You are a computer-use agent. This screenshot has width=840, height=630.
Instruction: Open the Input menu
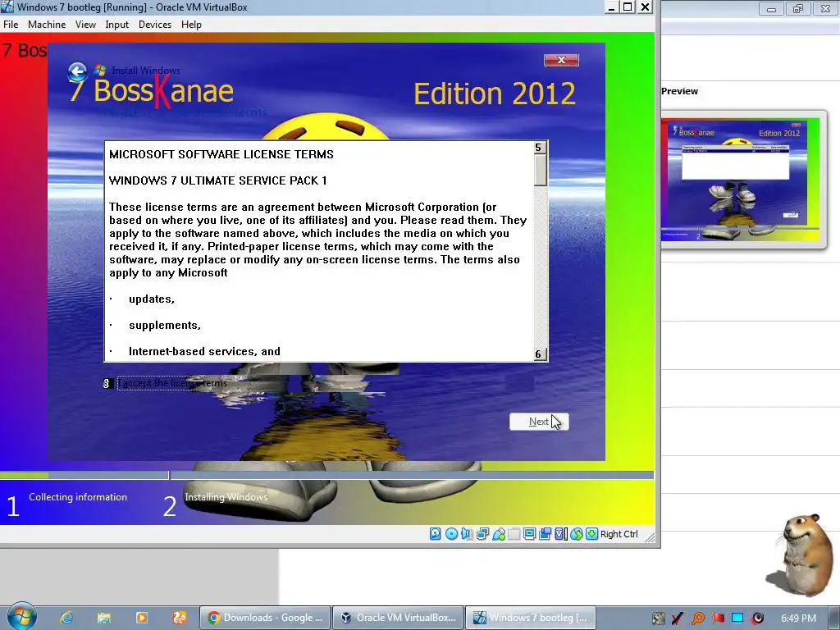point(116,24)
